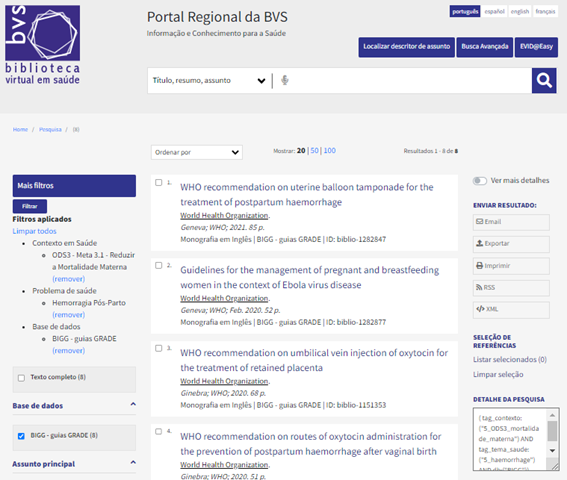Viewport: 567px width, 480px height.
Task: Activate the microphone voice search icon
Action: (285, 80)
